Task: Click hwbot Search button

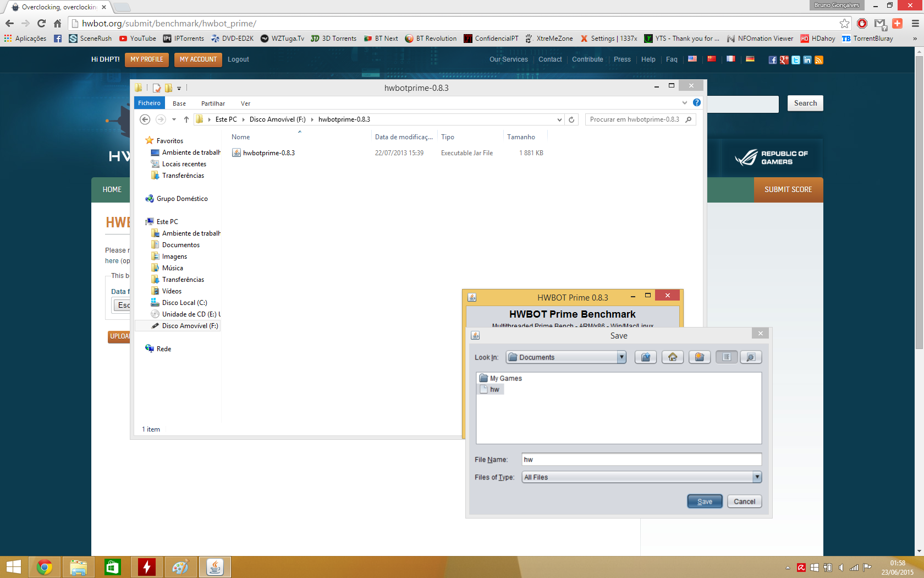Action: pos(805,103)
